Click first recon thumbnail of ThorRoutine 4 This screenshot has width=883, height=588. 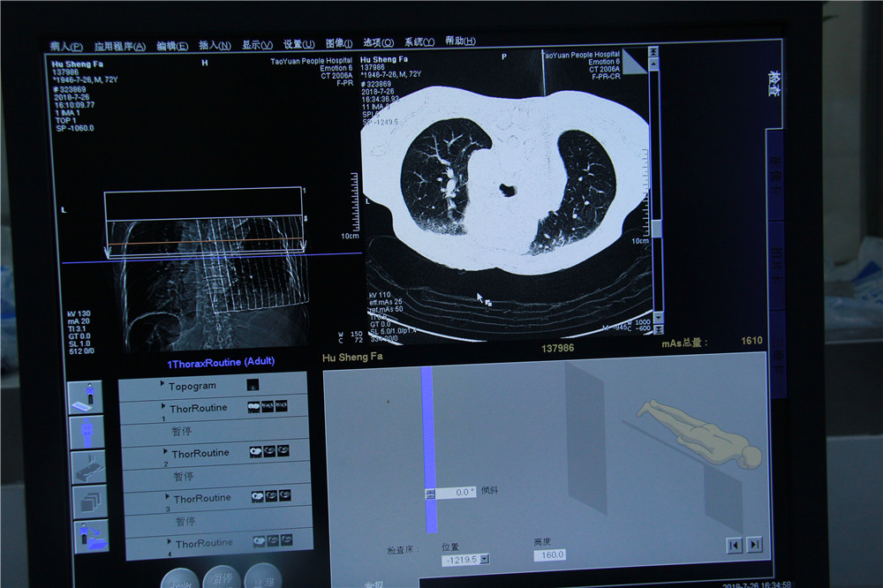pos(259,541)
